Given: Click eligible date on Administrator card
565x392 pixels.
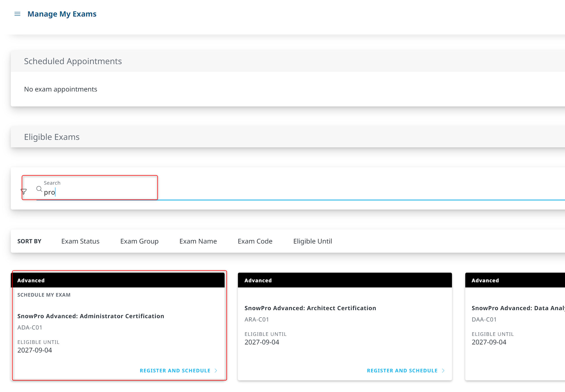Looking at the screenshot, I should click(x=34, y=350).
